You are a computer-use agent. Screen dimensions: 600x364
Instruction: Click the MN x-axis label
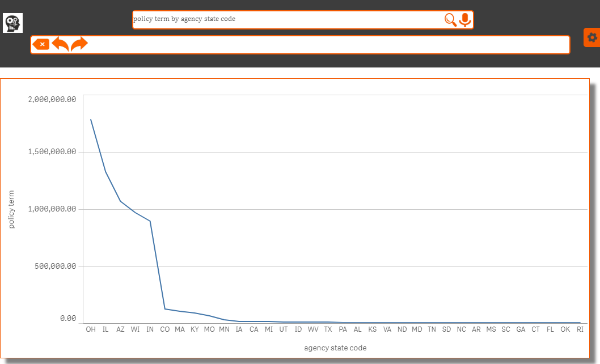[x=224, y=329]
